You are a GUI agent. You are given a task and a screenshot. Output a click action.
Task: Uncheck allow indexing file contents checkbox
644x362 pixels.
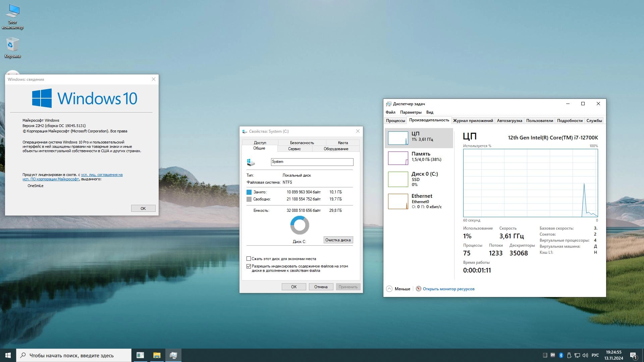click(249, 266)
